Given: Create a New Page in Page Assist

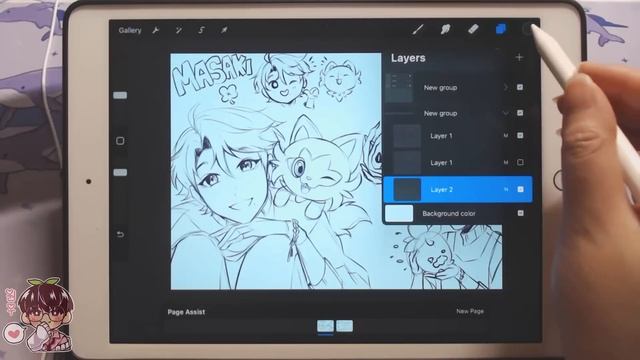Looking at the screenshot, I should pyautogui.click(x=470, y=311).
